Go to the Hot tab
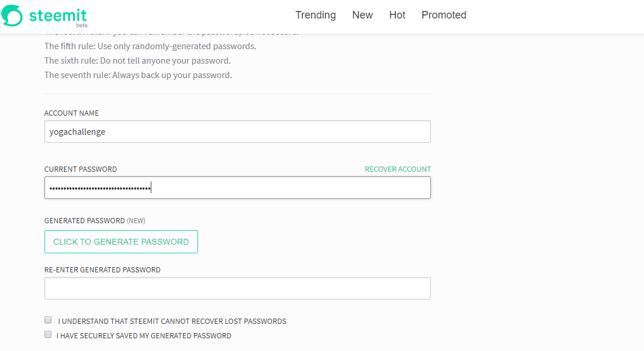 397,15
